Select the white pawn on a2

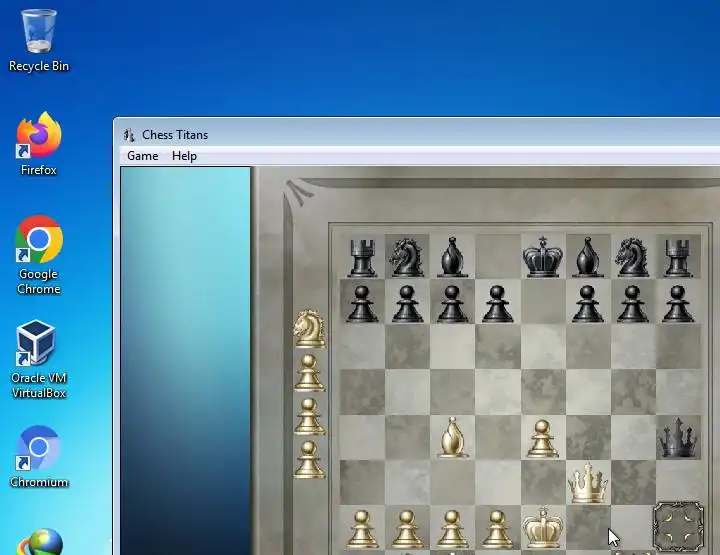pyautogui.click(x=362, y=529)
